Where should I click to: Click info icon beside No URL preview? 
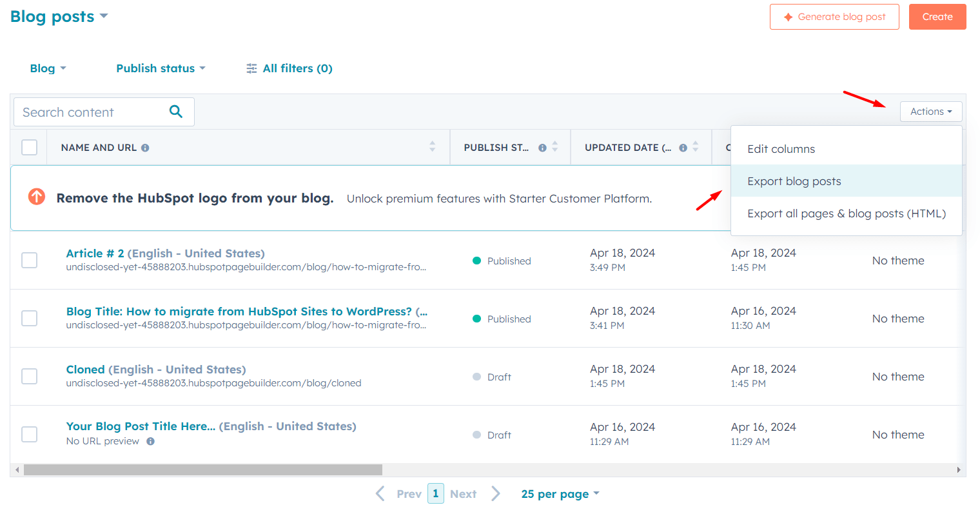tap(150, 442)
